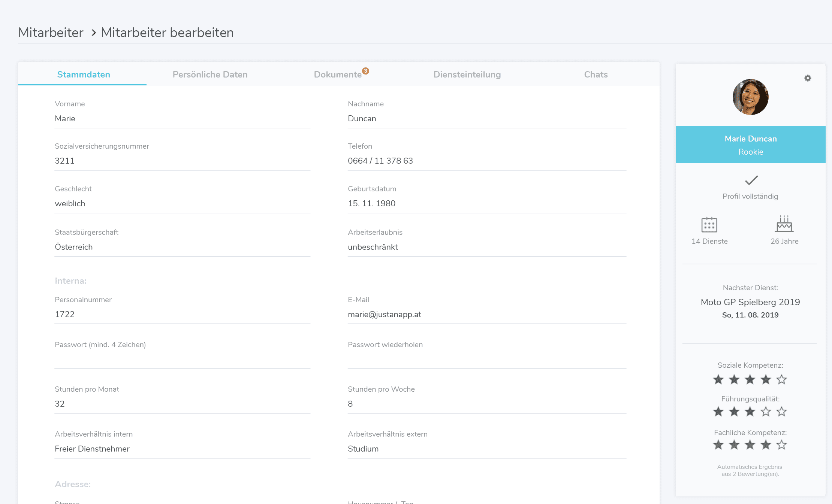Open the Persönliche Daten tab
Viewport: 832px width, 504px height.
tap(210, 75)
